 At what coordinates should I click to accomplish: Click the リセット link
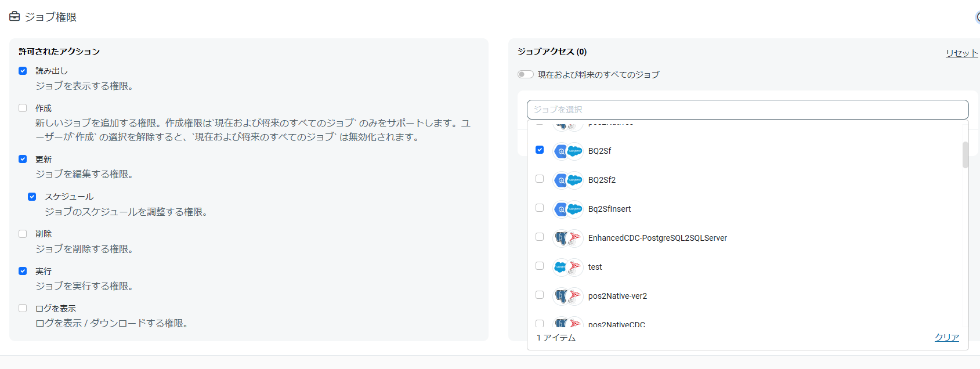click(x=961, y=53)
